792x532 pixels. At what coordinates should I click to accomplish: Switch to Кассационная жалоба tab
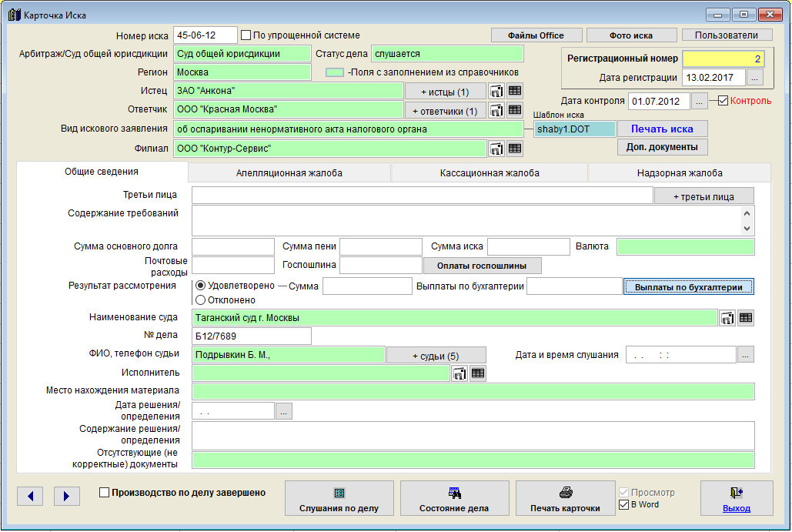tap(490, 173)
